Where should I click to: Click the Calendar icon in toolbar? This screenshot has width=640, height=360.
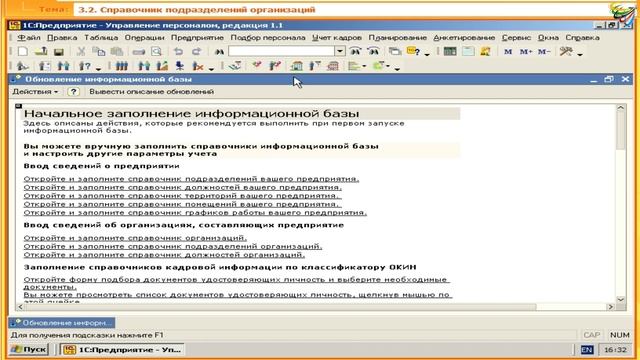coord(468,51)
